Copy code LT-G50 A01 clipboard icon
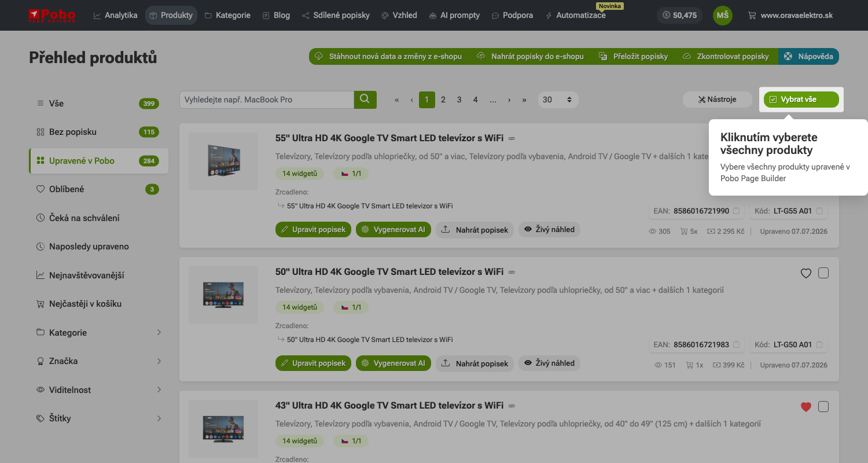 [x=819, y=344]
